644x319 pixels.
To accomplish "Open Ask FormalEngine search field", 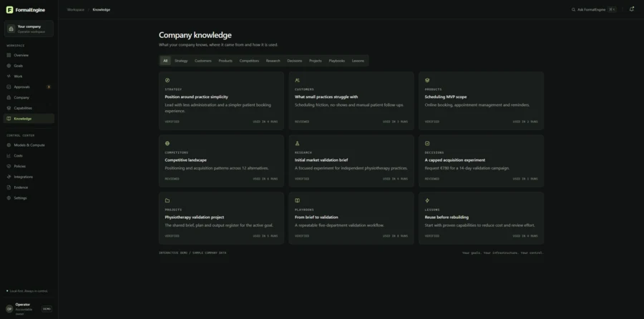I will tap(593, 9).
